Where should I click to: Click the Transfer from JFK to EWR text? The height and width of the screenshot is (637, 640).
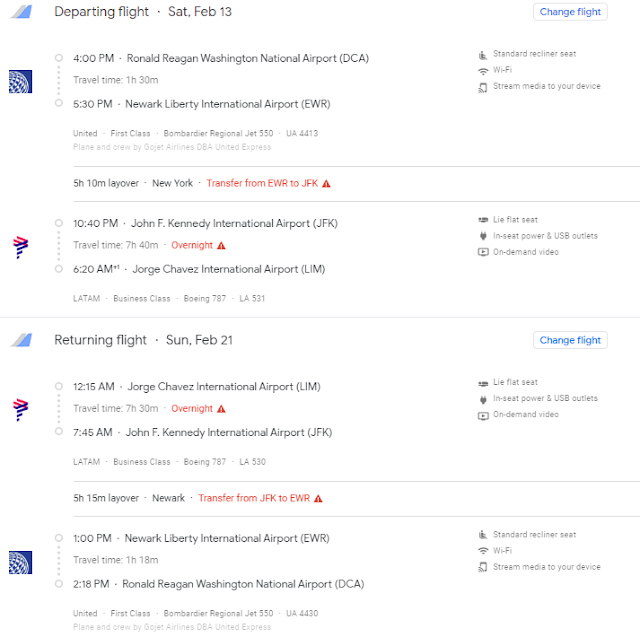coord(254,498)
